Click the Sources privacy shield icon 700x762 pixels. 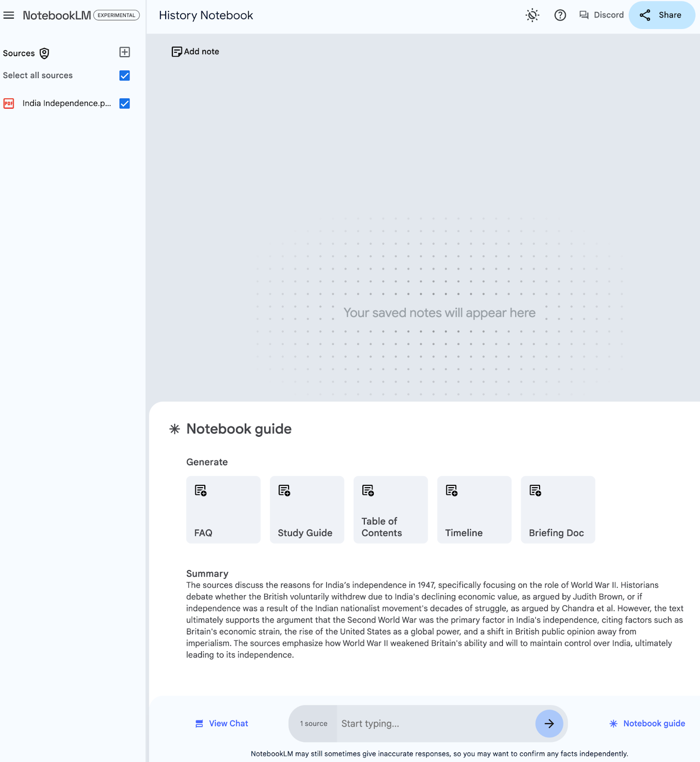coord(44,53)
